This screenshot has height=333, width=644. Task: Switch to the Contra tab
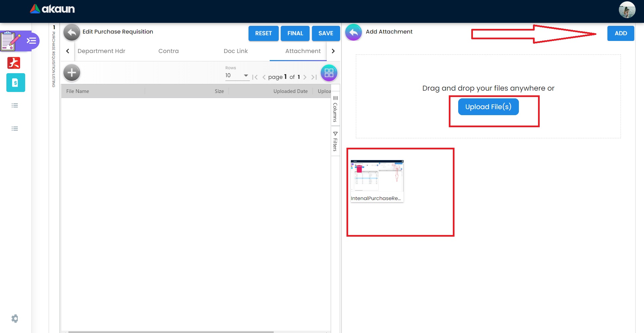click(x=168, y=51)
